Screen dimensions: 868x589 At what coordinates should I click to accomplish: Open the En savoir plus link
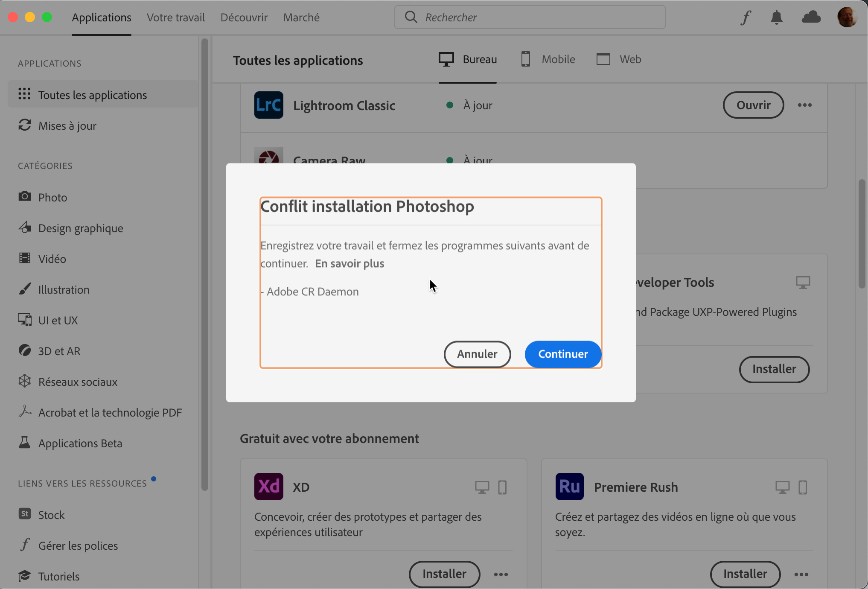point(349,263)
